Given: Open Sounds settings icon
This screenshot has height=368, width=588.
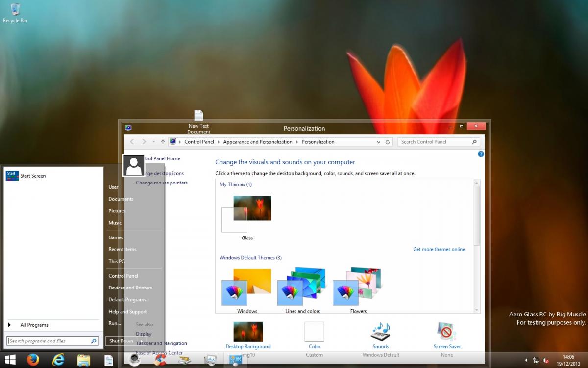Looking at the screenshot, I should (381, 331).
